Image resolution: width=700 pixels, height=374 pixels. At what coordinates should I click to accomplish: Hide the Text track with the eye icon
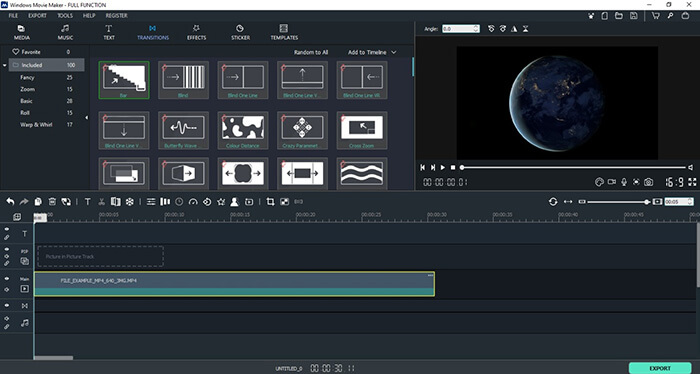pos(7,229)
